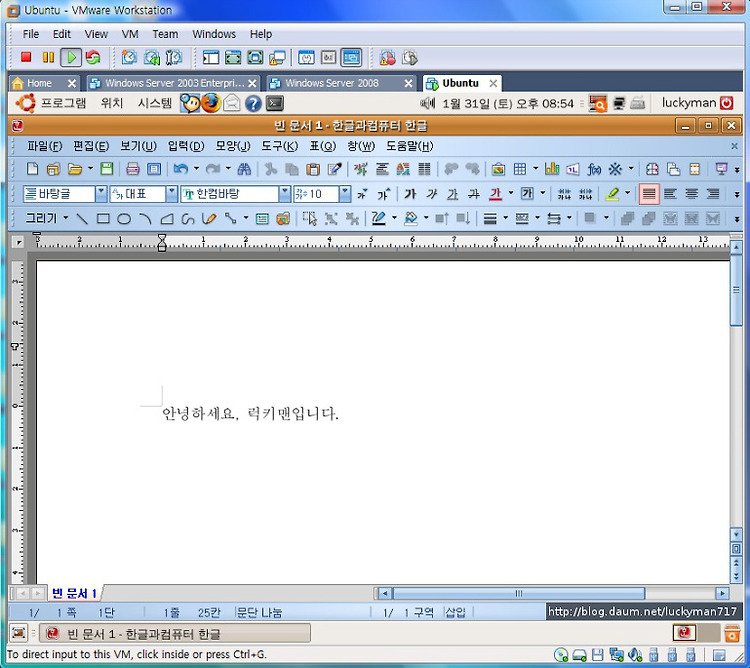The width and height of the screenshot is (750, 668).
Task: Select the line drawing tool
Action: (82, 219)
